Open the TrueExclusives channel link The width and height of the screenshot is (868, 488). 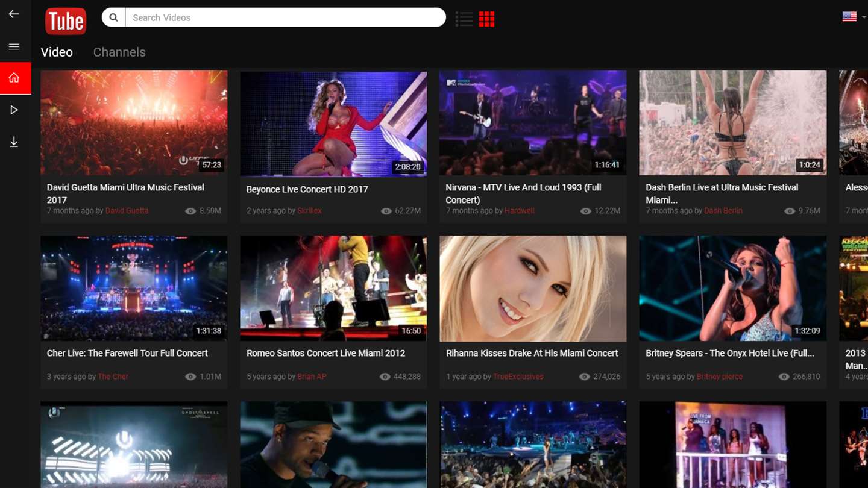pos(518,377)
